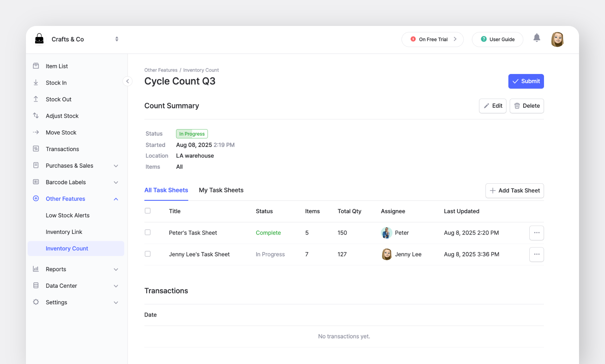Image resolution: width=605 pixels, height=364 pixels.
Task: Click the In Progress status badge
Action: pyautogui.click(x=191, y=133)
